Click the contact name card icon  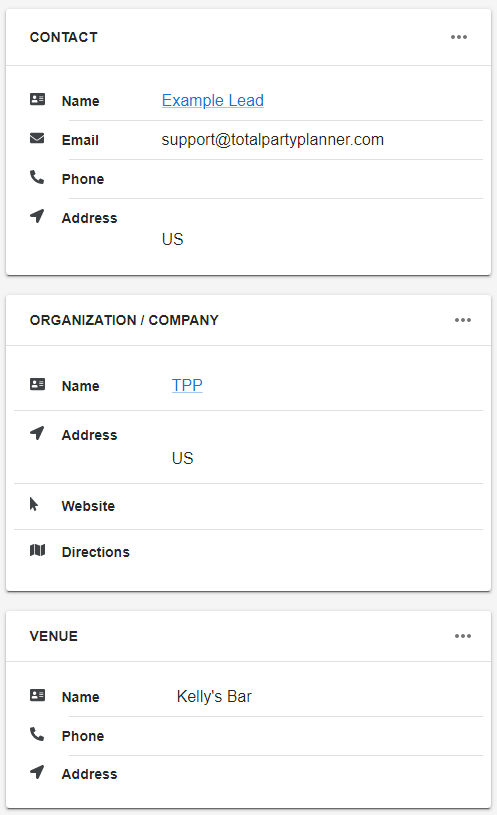(37, 99)
